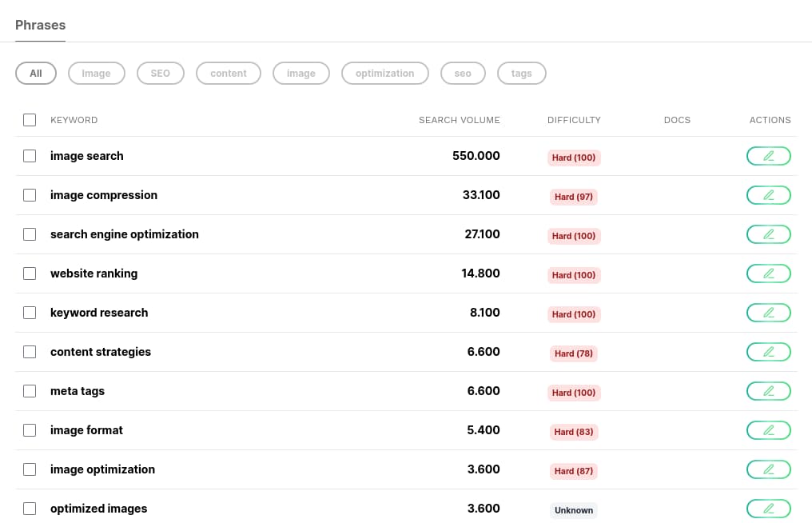Click the SEO filter pill

click(160, 73)
